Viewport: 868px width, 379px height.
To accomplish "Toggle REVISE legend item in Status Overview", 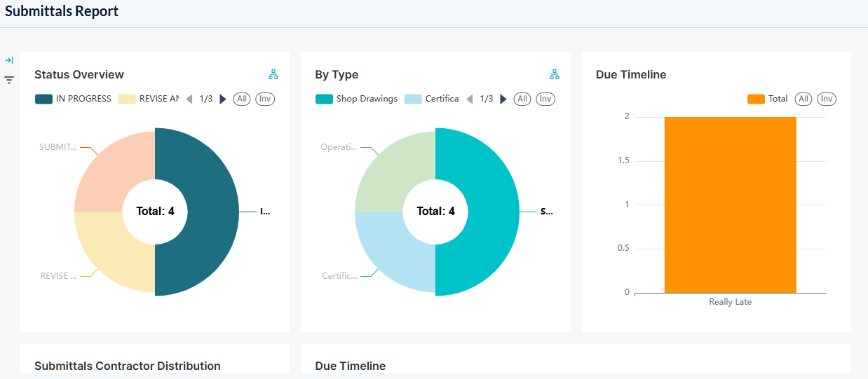I will [x=149, y=99].
